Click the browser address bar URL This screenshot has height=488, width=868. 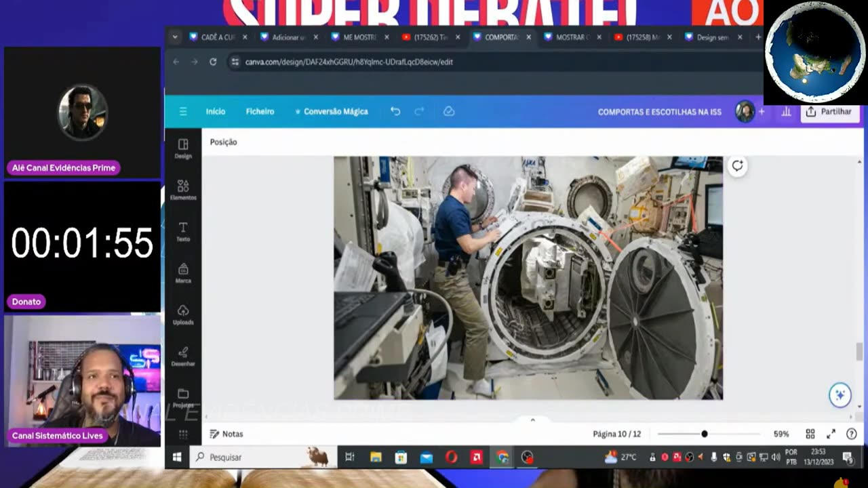(349, 62)
